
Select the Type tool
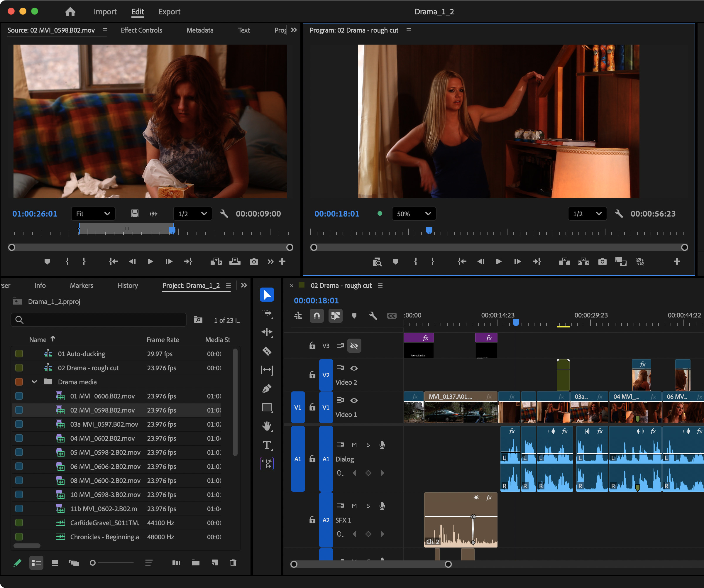tap(267, 445)
